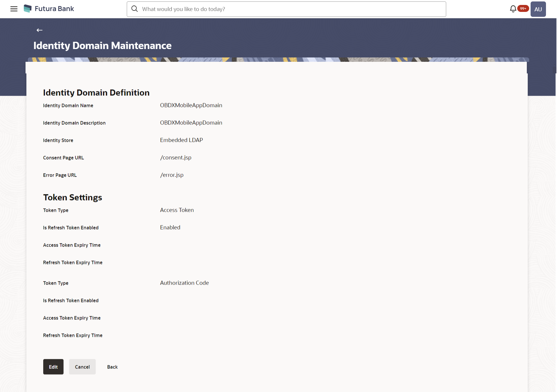The height and width of the screenshot is (392, 557).
Task: Click the Cancel button
Action: coord(82,367)
